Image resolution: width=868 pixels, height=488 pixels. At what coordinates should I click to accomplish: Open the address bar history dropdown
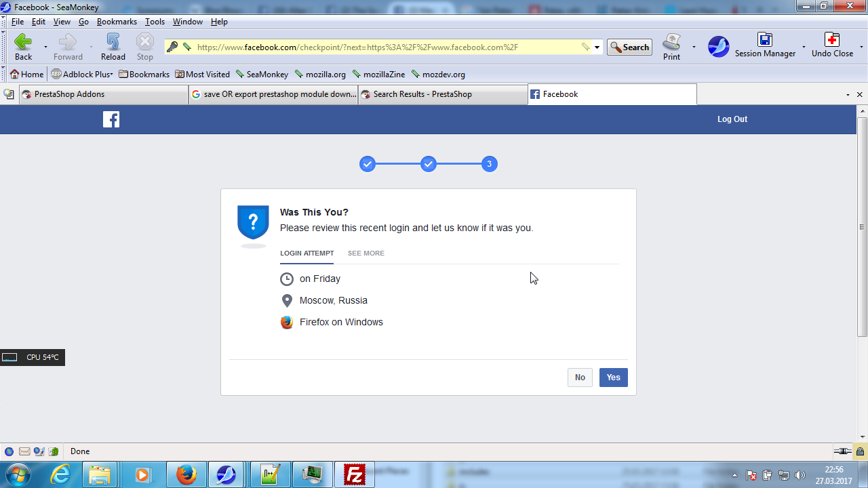coord(597,47)
